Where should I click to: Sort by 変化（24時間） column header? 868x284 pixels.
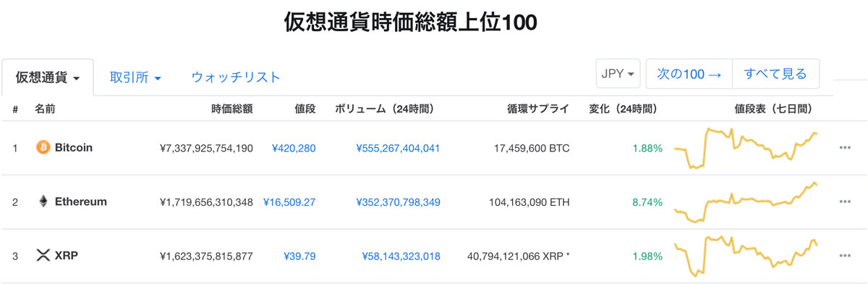click(624, 109)
